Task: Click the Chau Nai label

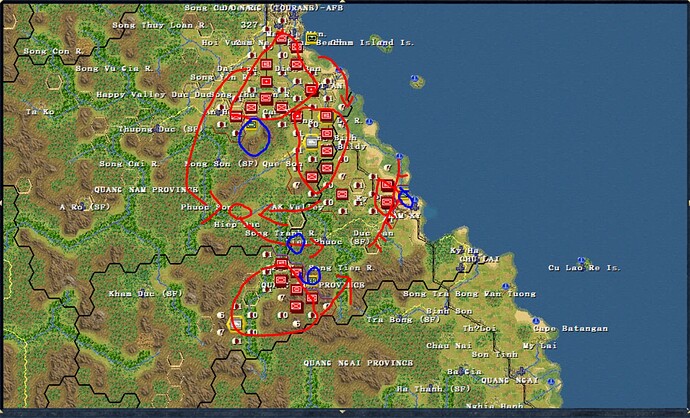Action: point(449,345)
